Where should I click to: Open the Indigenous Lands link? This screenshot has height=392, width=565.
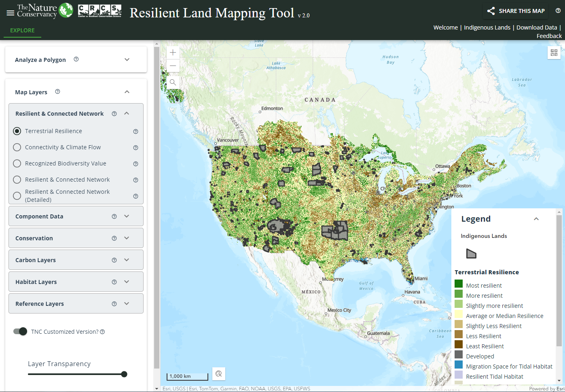pos(487,28)
